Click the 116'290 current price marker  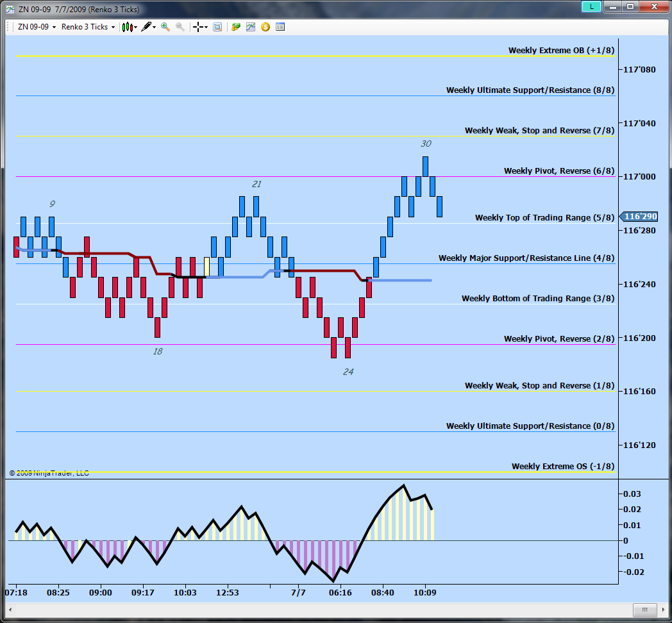point(639,217)
